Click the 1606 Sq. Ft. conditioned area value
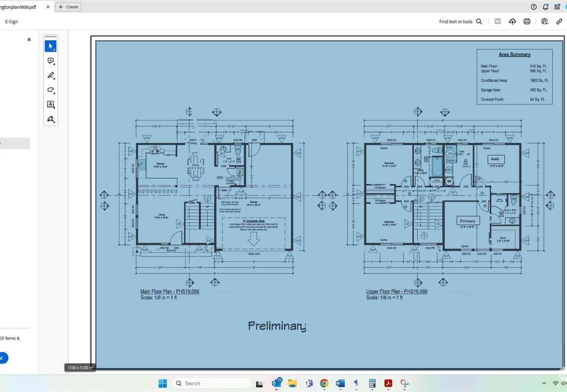 click(539, 80)
